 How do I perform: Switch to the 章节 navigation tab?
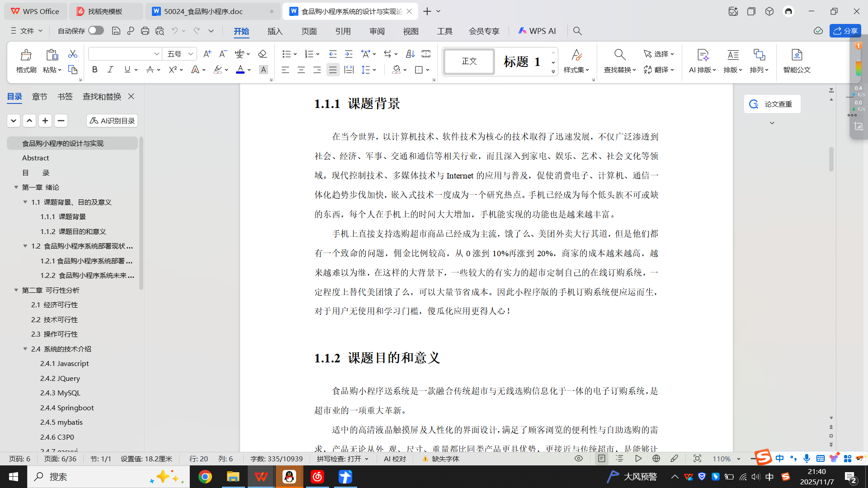pos(39,96)
